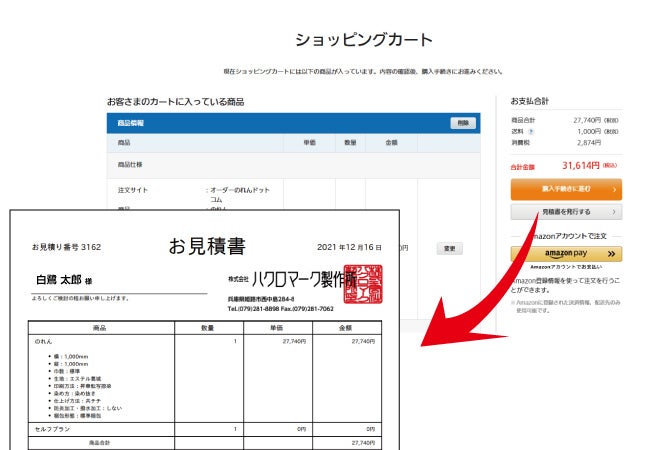Click the お見積書 heading on the estimate
650x450 pixels.
point(207,246)
